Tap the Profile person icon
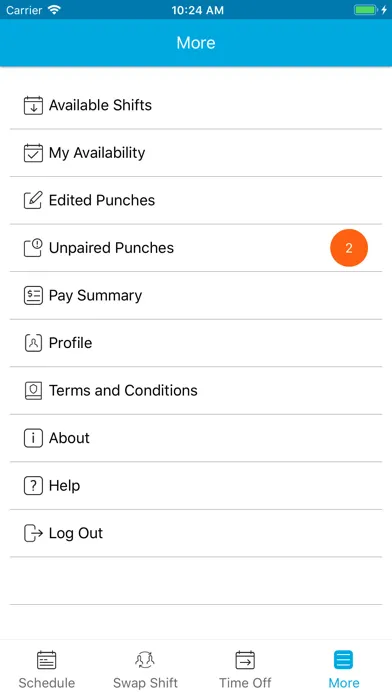This screenshot has height=696, width=392. pos(33,343)
